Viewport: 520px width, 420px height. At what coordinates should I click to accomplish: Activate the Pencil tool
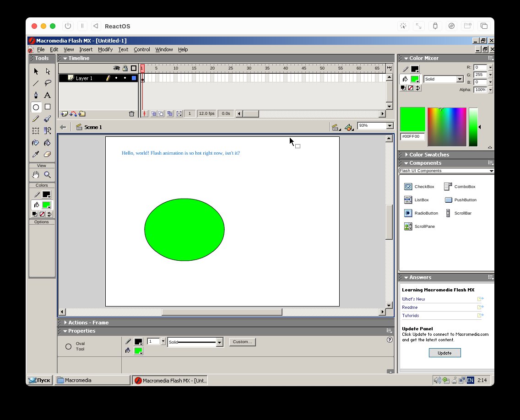point(36,118)
